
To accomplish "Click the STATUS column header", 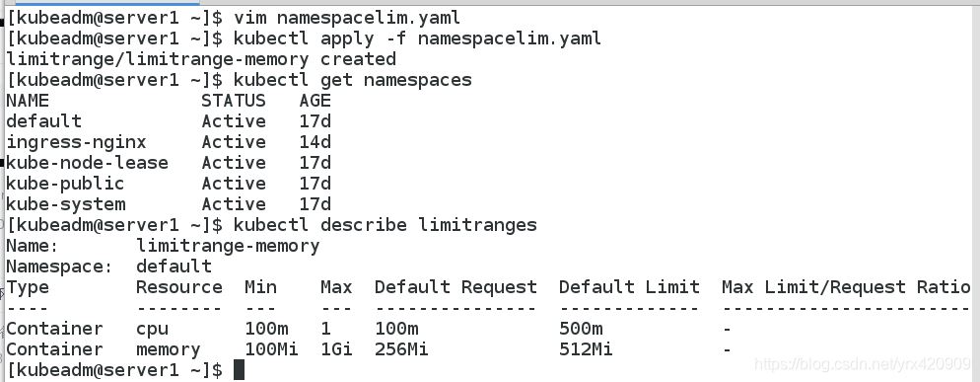I will (233, 101).
